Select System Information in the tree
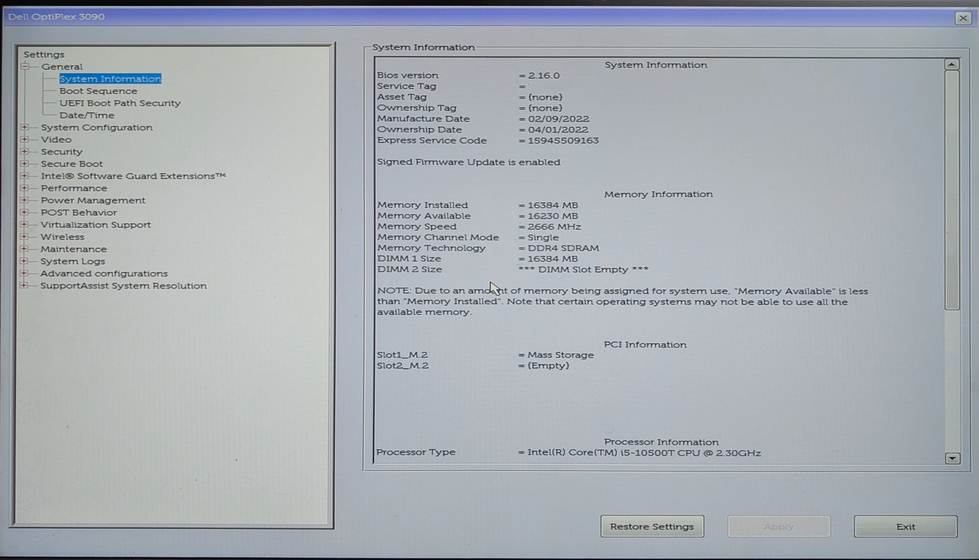Screen dimensions: 979x560 110,79
